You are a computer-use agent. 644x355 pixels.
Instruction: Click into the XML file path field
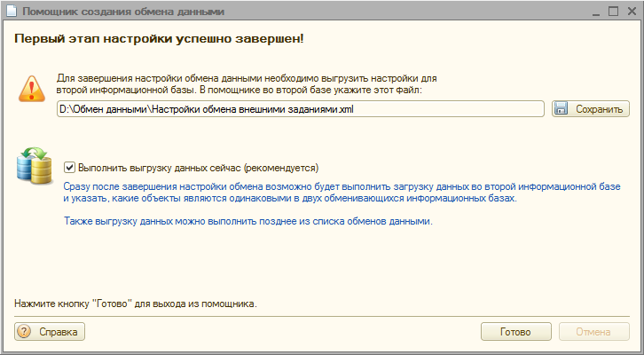tap(300, 109)
